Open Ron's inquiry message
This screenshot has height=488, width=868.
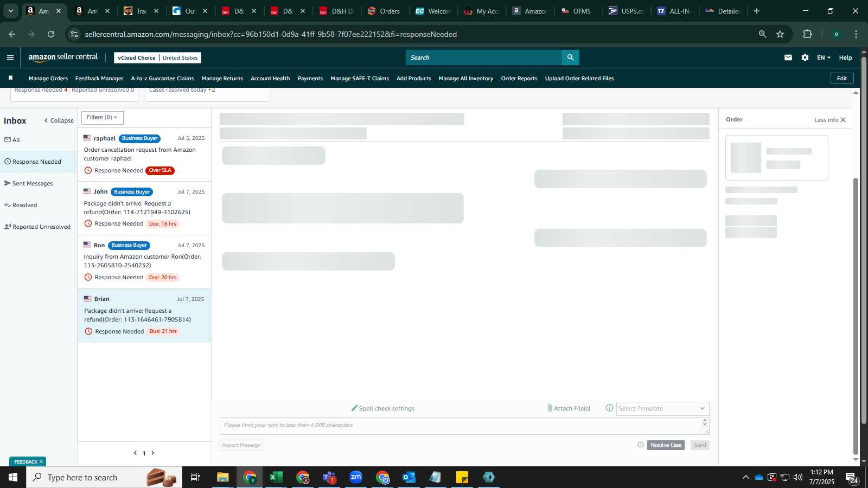coord(144,261)
